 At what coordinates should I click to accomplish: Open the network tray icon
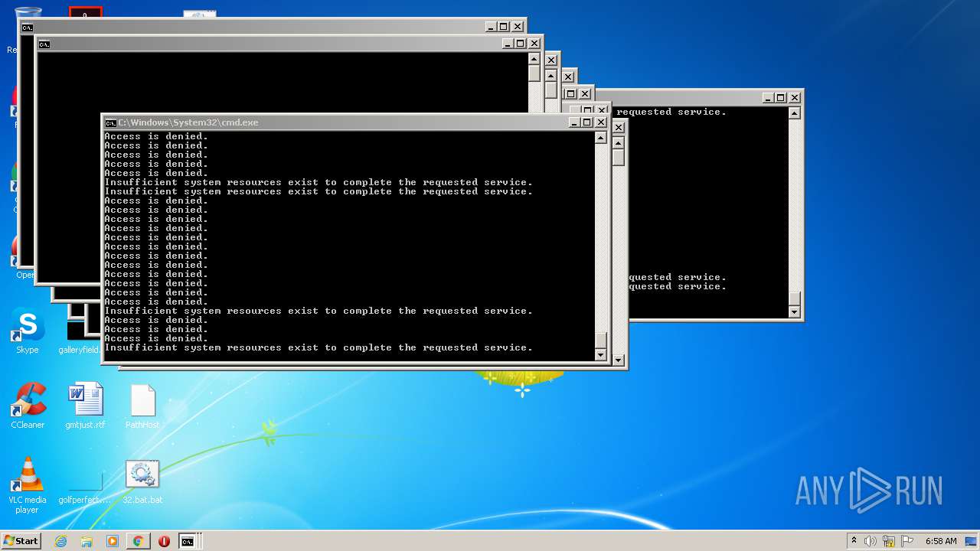tap(889, 541)
